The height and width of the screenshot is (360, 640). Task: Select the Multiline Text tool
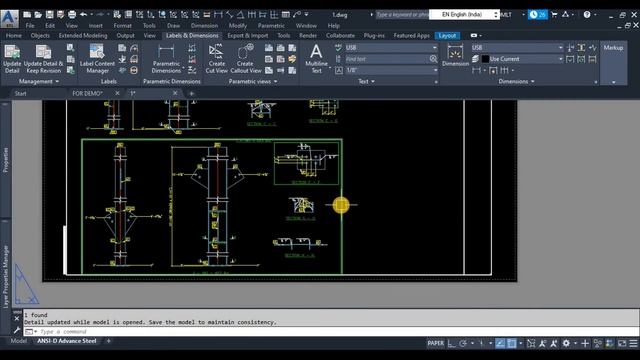click(x=316, y=59)
